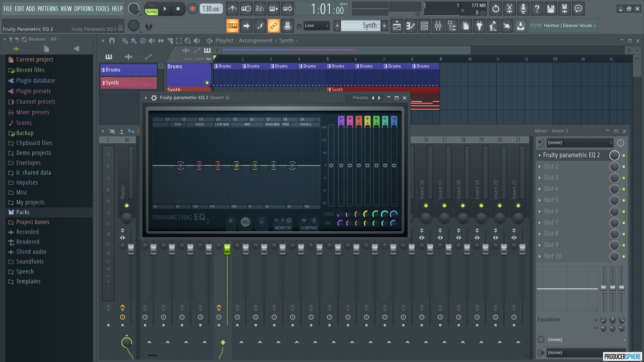This screenshot has height=362, width=644.
Task: Toggle the HQ mode button in EQ
Action: (x=246, y=222)
